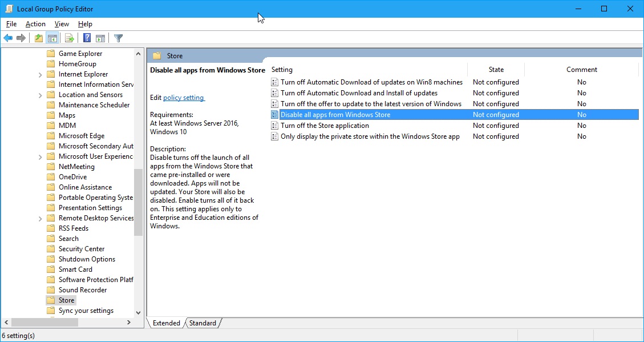Sort by the State column header

pos(496,70)
